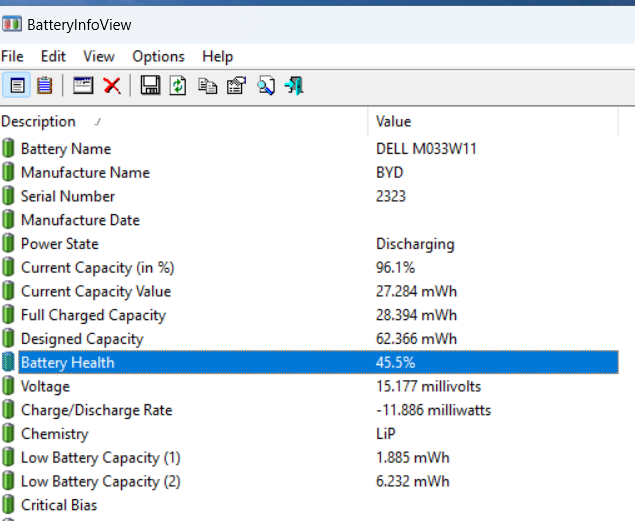Click battery icon beside Designed Capacity row
The height and width of the screenshot is (521, 635).
[8, 338]
